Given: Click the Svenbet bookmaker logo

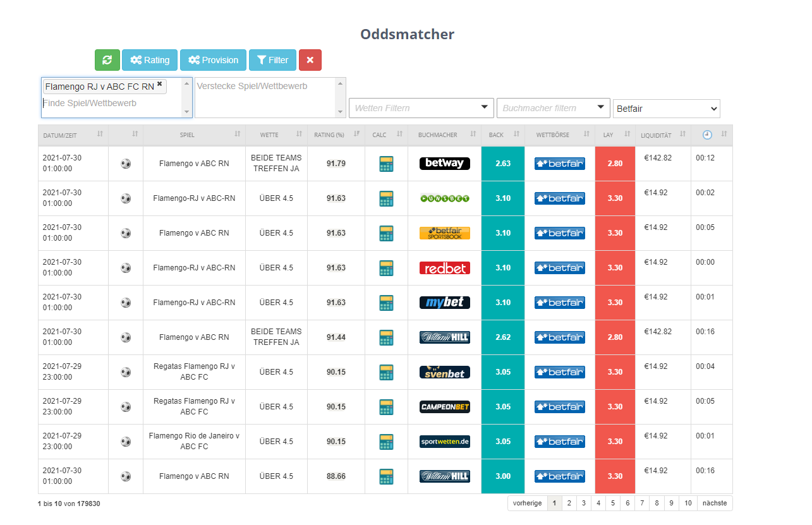Looking at the screenshot, I should [445, 372].
